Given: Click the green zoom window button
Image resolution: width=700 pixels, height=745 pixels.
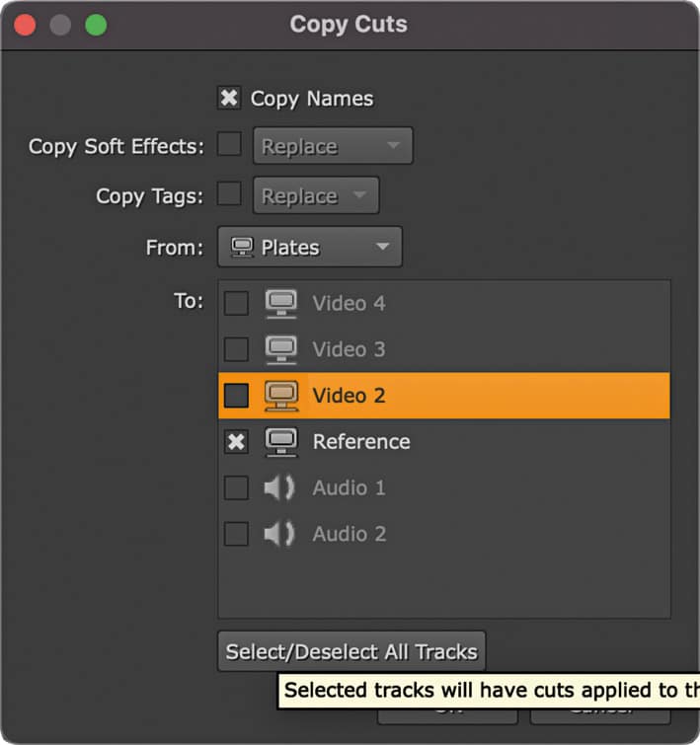Looking at the screenshot, I should (96, 25).
